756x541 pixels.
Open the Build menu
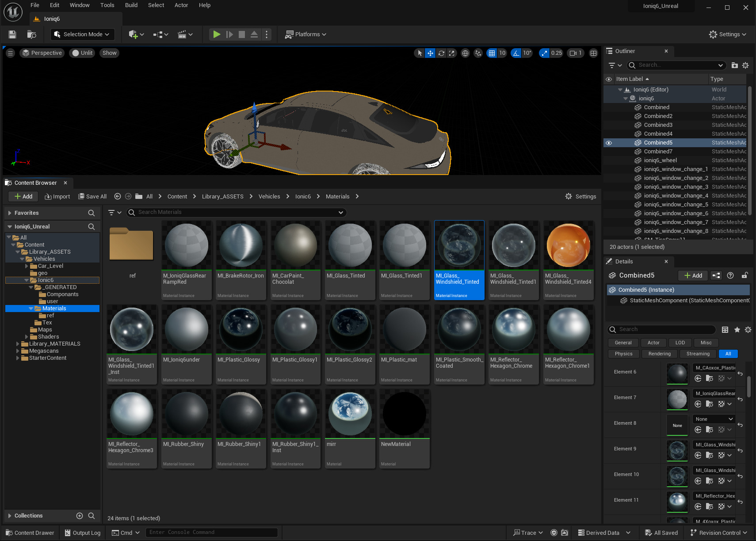point(131,5)
